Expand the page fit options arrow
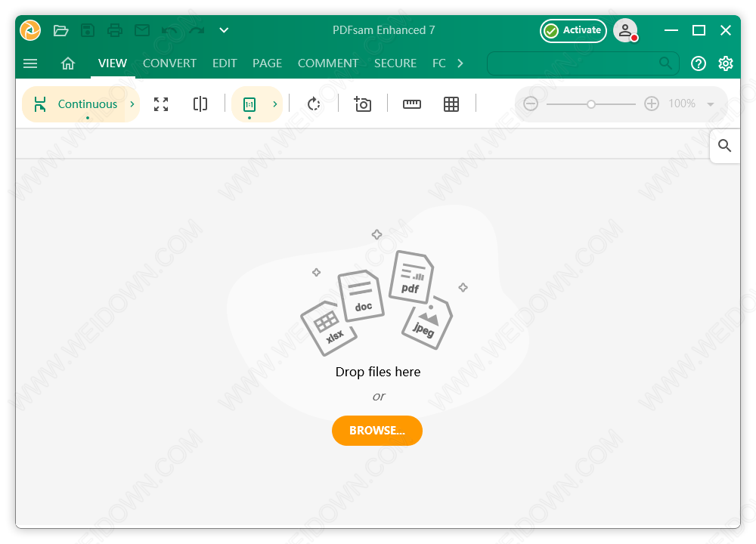The image size is (756, 544). pos(275,104)
